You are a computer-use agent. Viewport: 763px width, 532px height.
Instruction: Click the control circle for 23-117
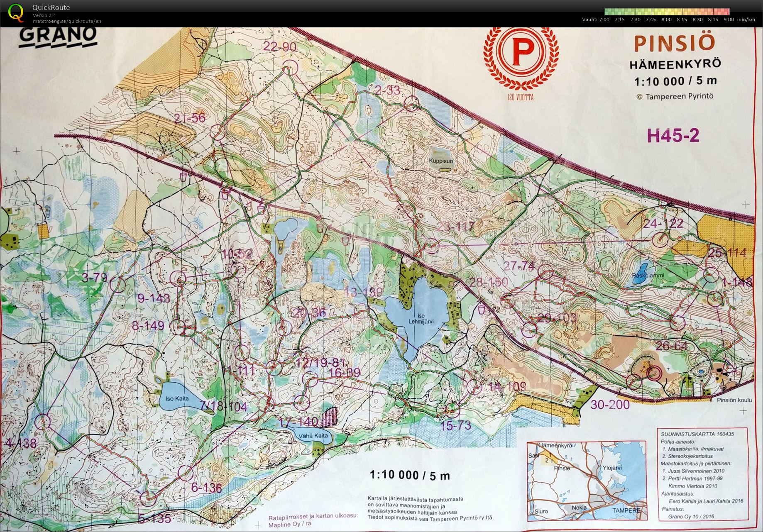[x=432, y=246]
